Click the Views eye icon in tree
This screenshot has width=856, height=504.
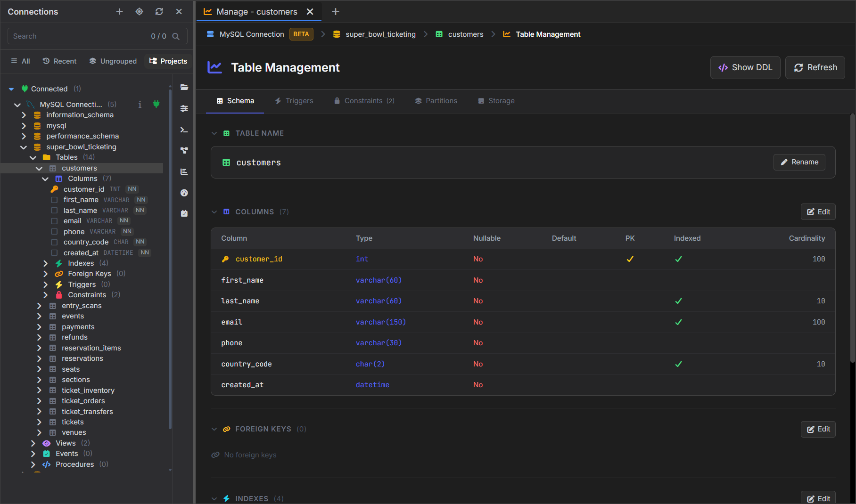click(46, 443)
